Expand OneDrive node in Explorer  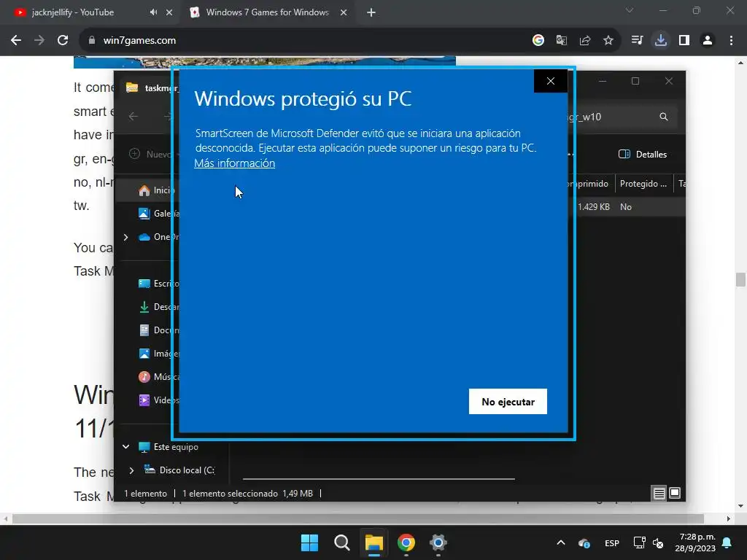(x=125, y=237)
